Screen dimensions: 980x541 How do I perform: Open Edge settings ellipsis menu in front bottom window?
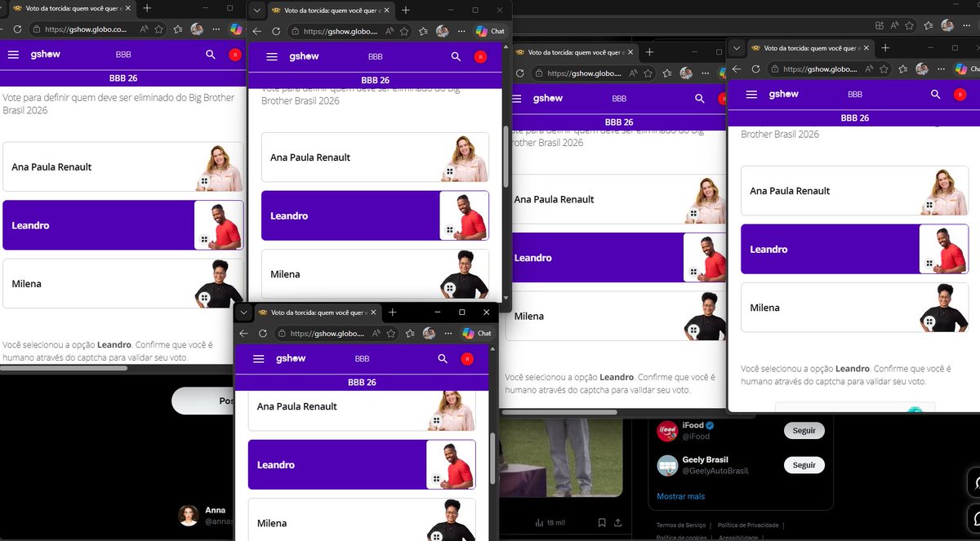pyautogui.click(x=447, y=333)
